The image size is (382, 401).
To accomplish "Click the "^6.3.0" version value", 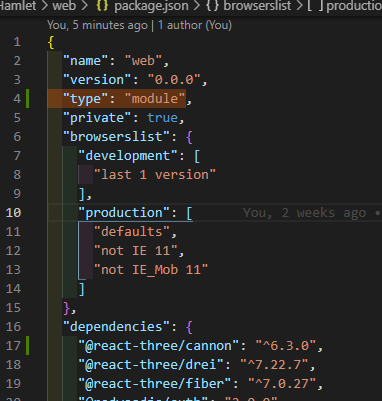I will 285,346.
